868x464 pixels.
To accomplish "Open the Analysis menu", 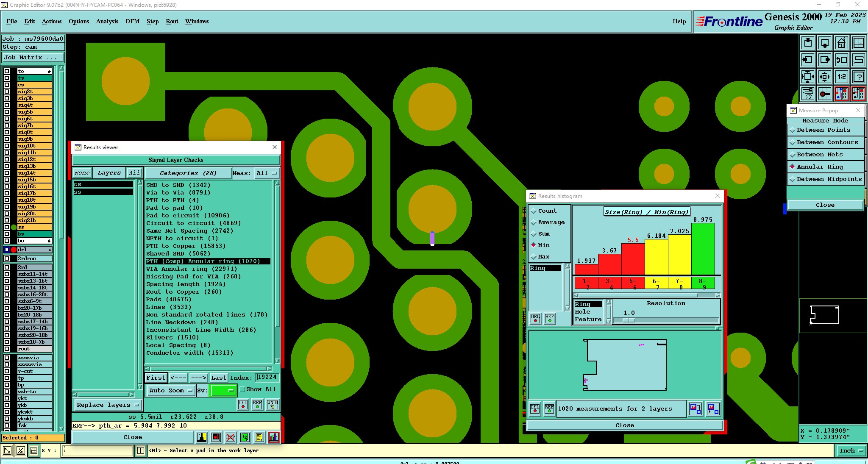I will 107,21.
